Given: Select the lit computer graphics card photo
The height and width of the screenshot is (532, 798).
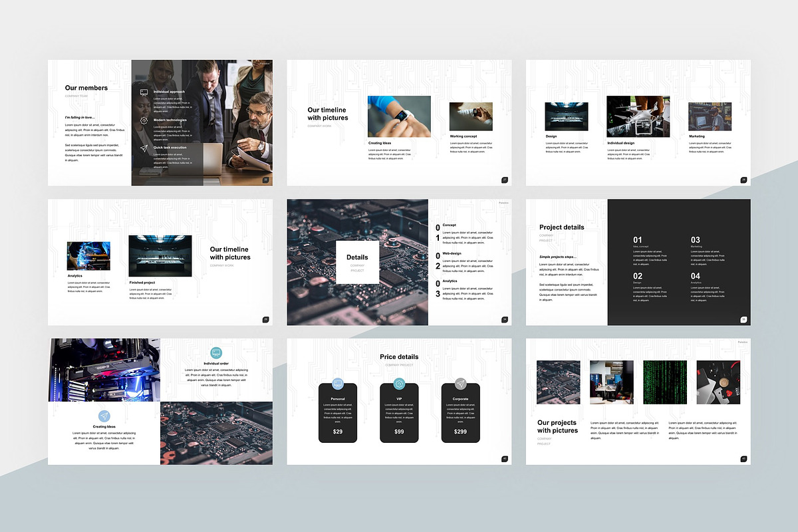Looking at the screenshot, I should [x=104, y=370].
